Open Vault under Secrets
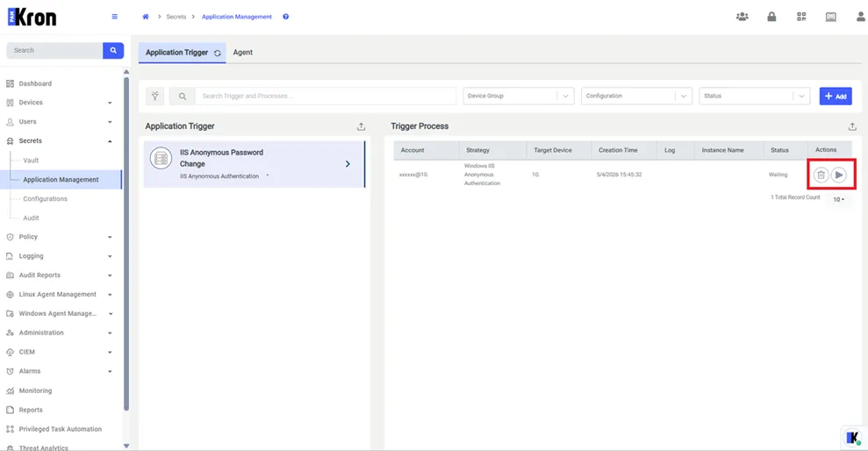 point(31,161)
